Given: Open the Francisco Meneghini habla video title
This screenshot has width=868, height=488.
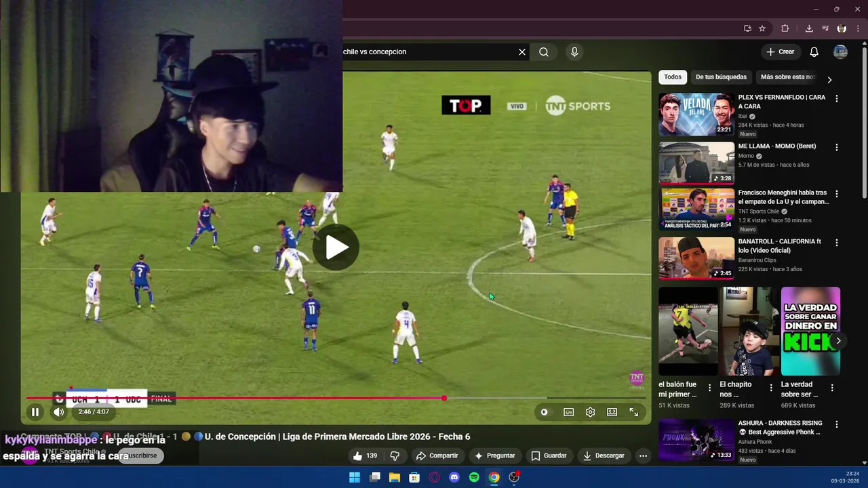Looking at the screenshot, I should 783,197.
